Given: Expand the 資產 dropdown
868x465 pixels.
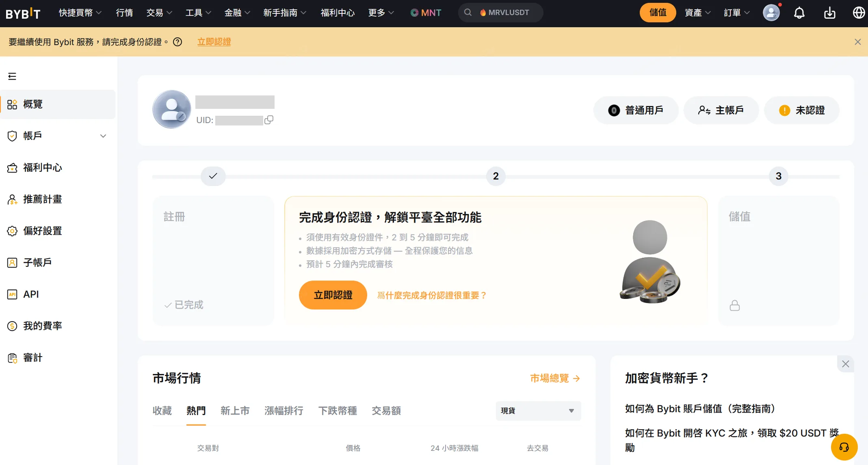Looking at the screenshot, I should tap(697, 13).
